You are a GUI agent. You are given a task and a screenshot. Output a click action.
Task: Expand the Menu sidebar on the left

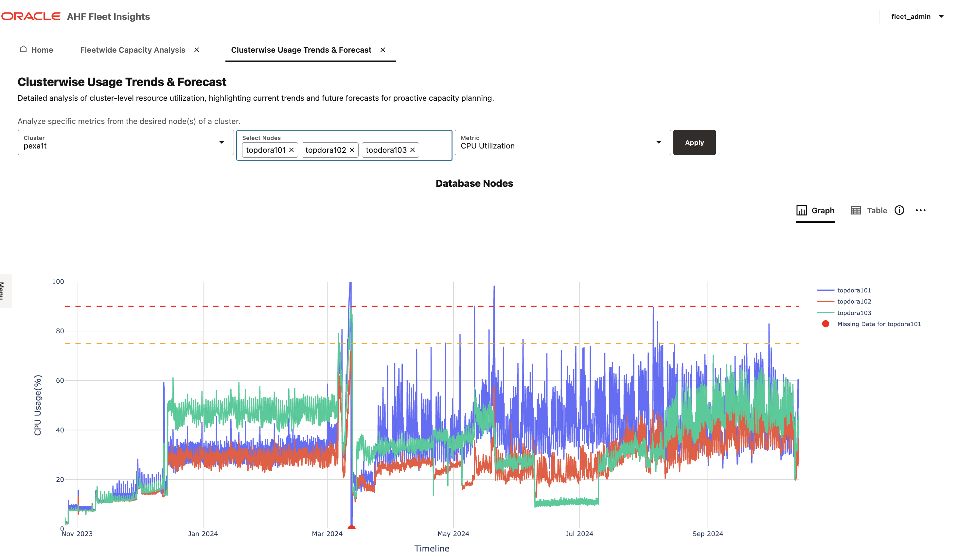pos(4,291)
